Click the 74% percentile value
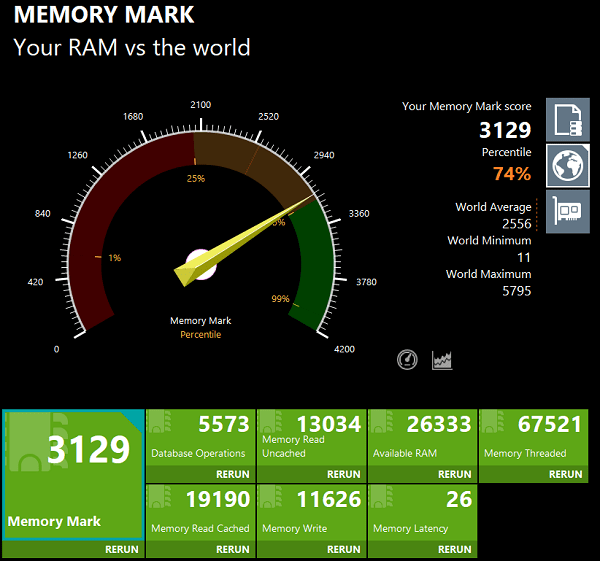Viewport: 600px width, 561px height. coord(512,173)
